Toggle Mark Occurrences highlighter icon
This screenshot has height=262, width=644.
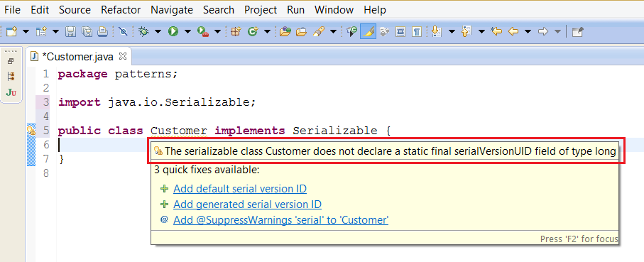pos(368,31)
